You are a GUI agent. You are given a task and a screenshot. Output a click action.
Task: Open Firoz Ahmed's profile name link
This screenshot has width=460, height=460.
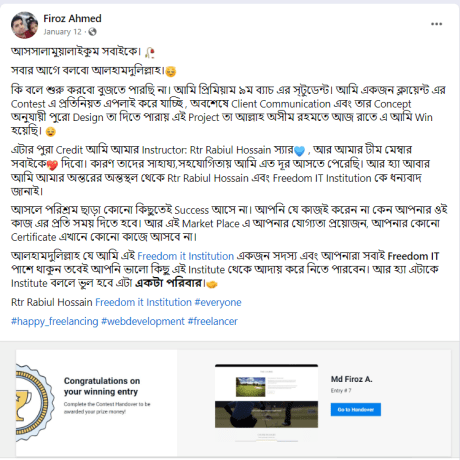coord(72,19)
